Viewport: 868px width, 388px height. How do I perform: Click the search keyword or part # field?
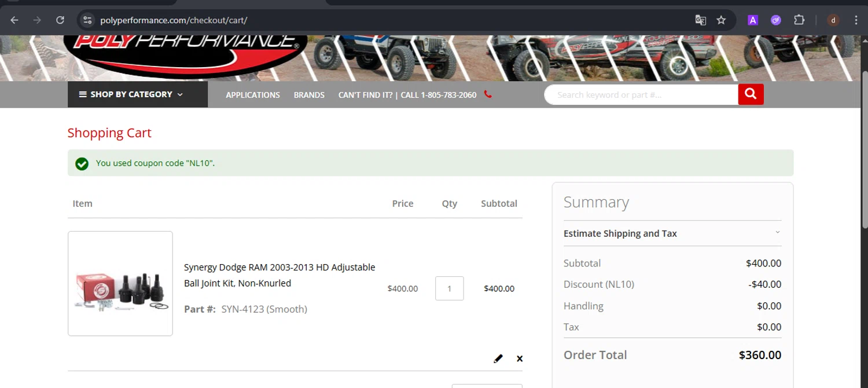641,94
